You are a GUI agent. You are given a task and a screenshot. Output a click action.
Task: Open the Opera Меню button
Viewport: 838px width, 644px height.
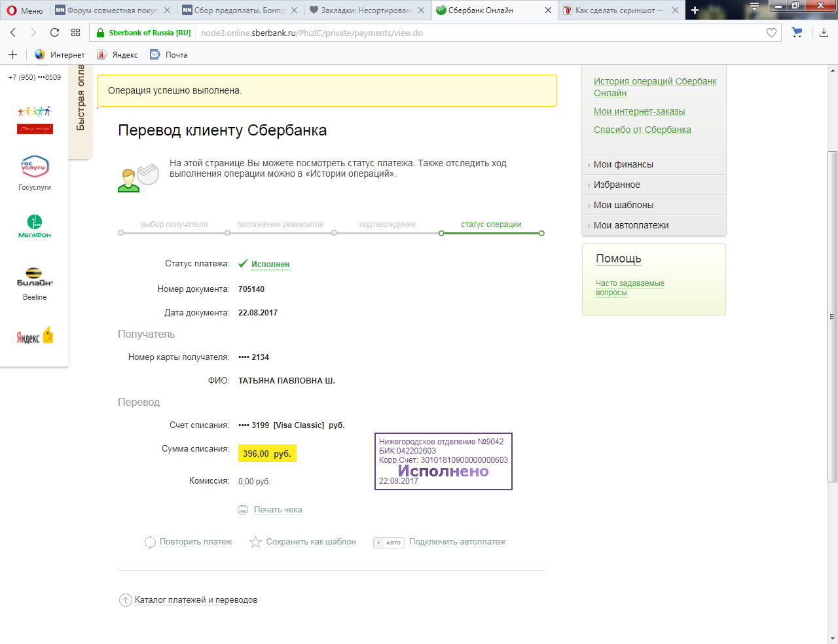click(25, 10)
